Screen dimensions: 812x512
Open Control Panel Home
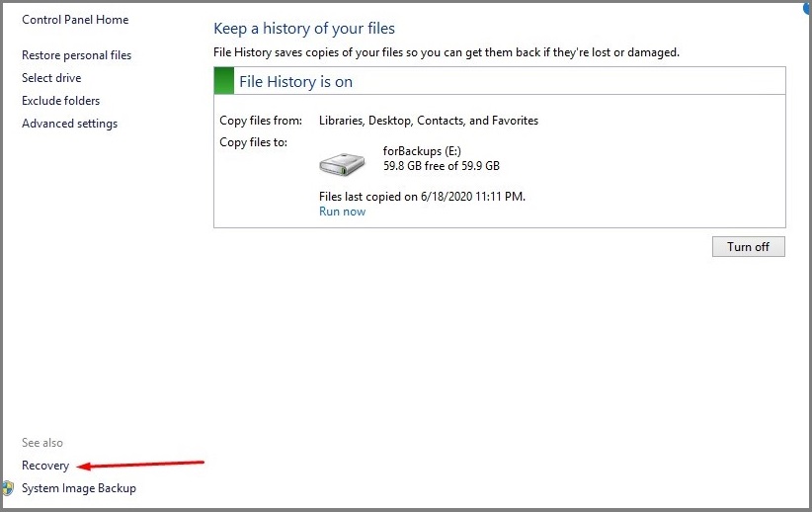tap(75, 20)
